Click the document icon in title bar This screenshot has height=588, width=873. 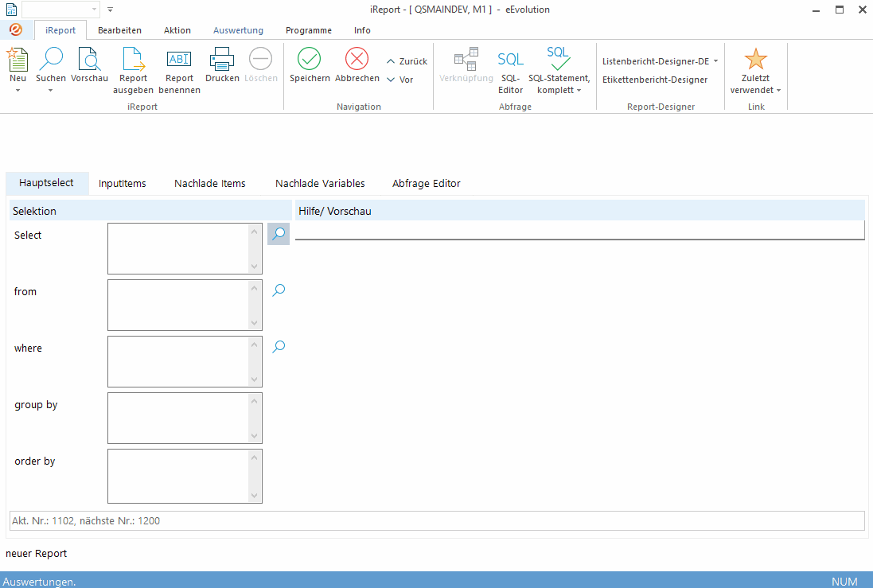point(11,10)
